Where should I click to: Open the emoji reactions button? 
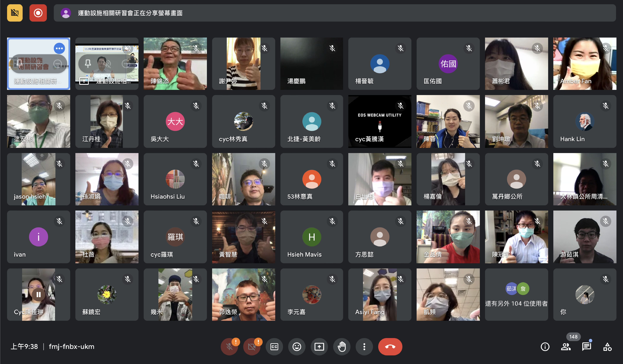[297, 346]
